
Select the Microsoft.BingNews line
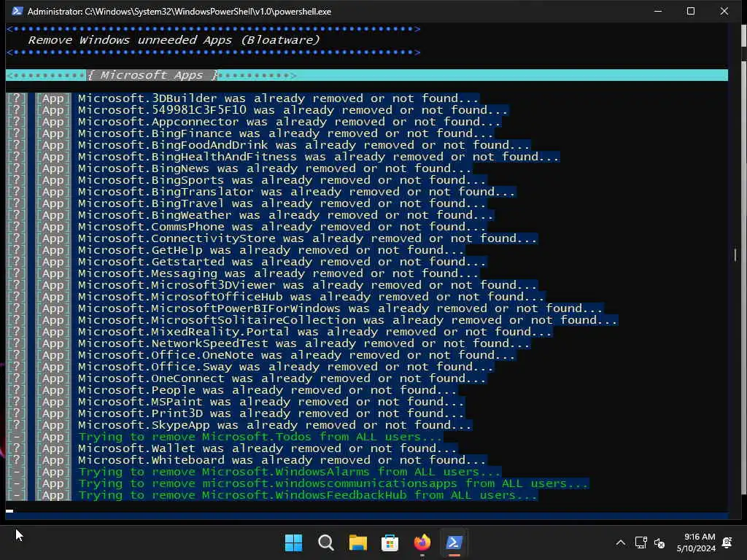[x=274, y=168]
